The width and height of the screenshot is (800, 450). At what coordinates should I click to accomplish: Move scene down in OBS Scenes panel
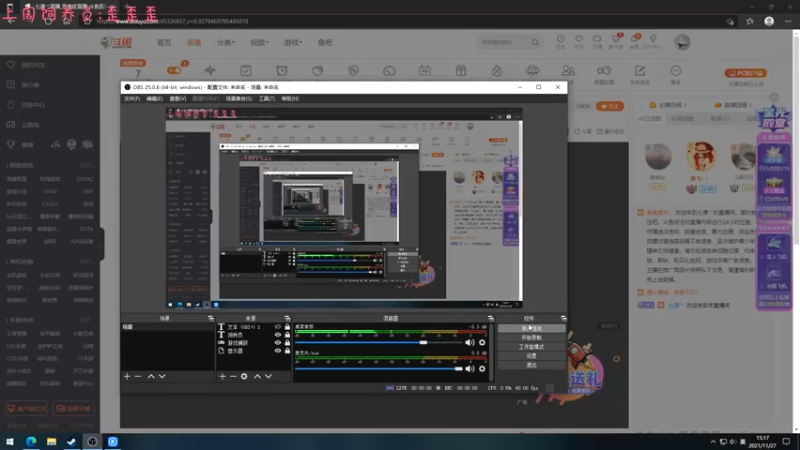162,377
